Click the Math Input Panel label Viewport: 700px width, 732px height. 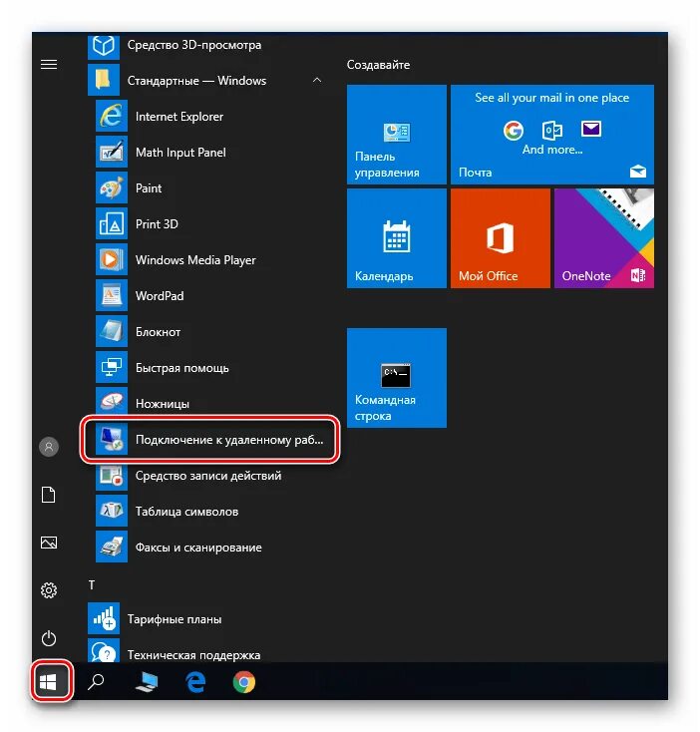[180, 153]
